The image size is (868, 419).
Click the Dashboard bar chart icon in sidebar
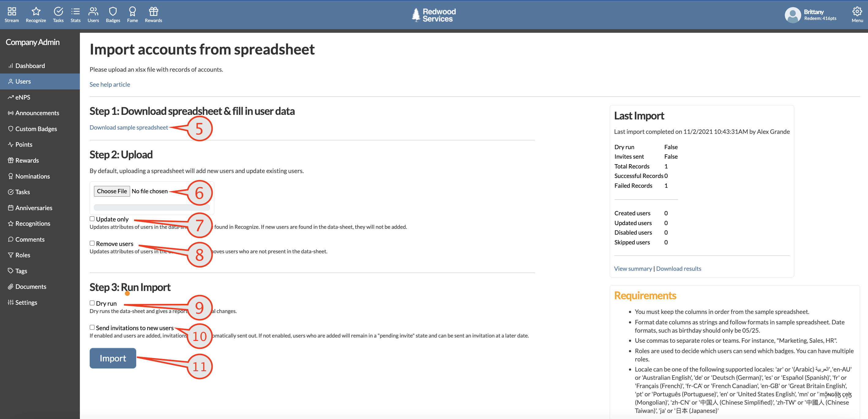click(x=11, y=66)
